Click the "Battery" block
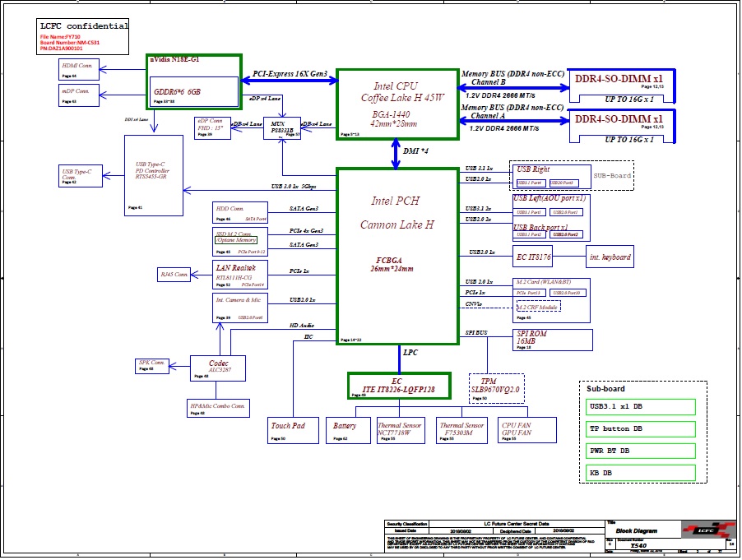742x560 pixels. pos(348,430)
